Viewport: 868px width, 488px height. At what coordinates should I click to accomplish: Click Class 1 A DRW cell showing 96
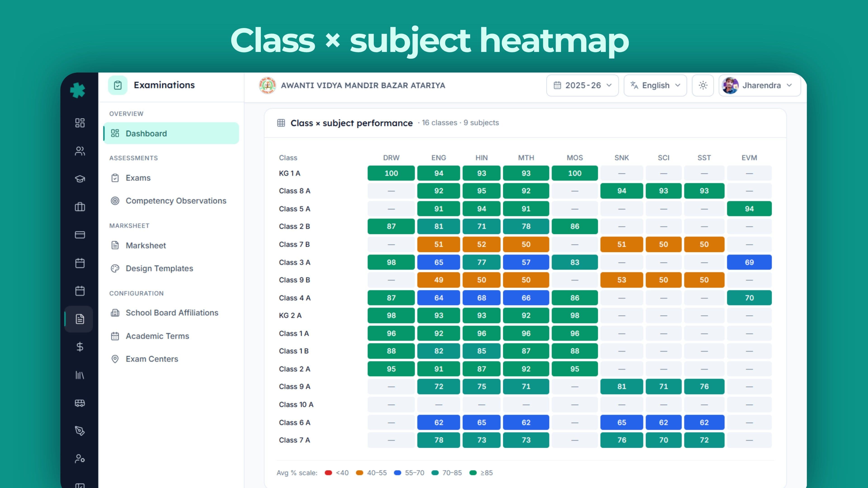[x=391, y=333]
